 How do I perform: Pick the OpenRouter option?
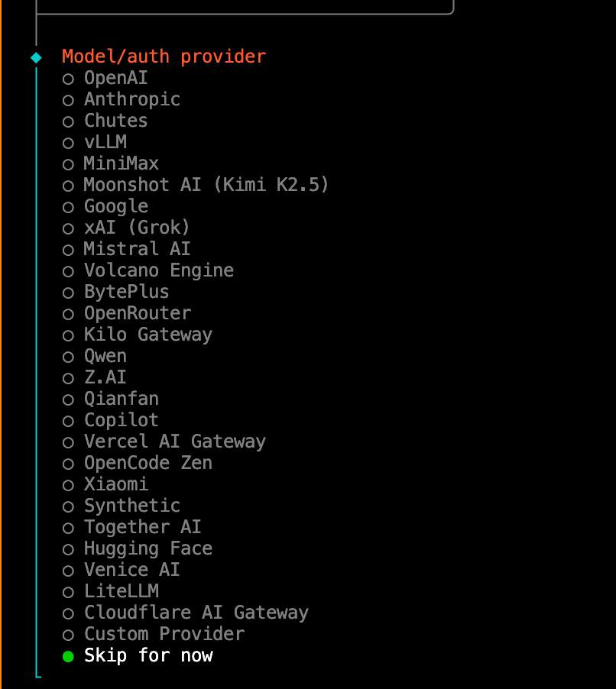tap(137, 313)
